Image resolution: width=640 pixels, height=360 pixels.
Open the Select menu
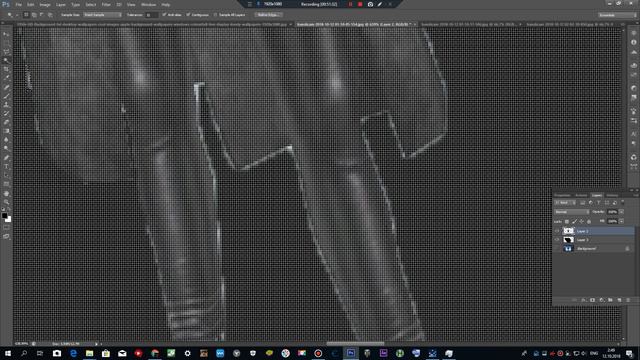pyautogui.click(x=91, y=4)
